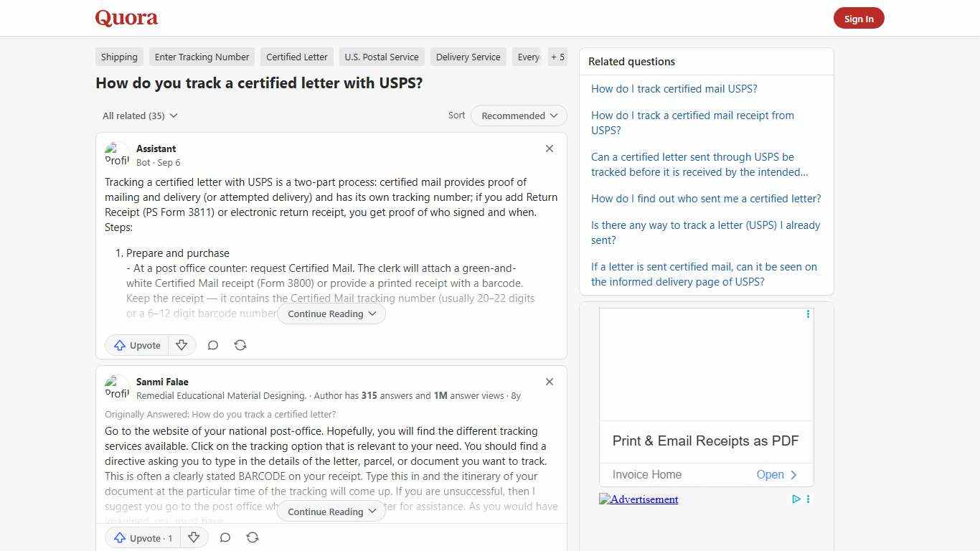980x551 pixels.
Task: Expand the +5 topics list
Action: click(557, 57)
